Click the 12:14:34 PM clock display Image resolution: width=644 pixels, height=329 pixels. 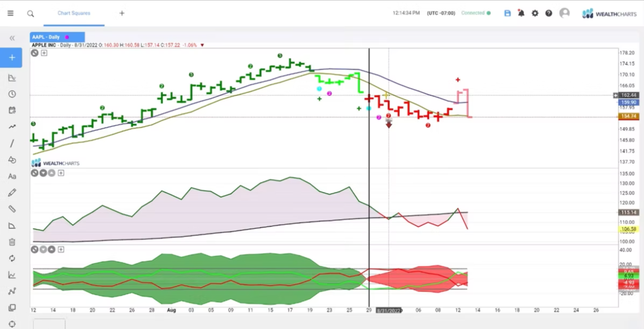(406, 13)
